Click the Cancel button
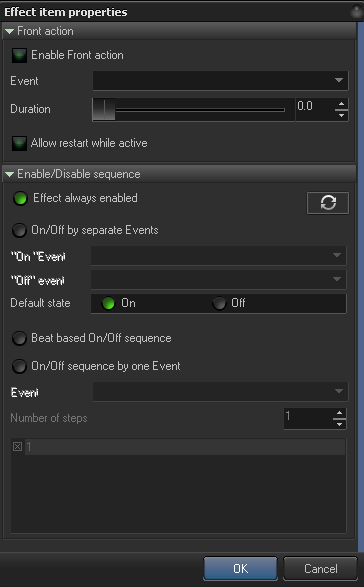This screenshot has width=364, height=587. [x=321, y=568]
